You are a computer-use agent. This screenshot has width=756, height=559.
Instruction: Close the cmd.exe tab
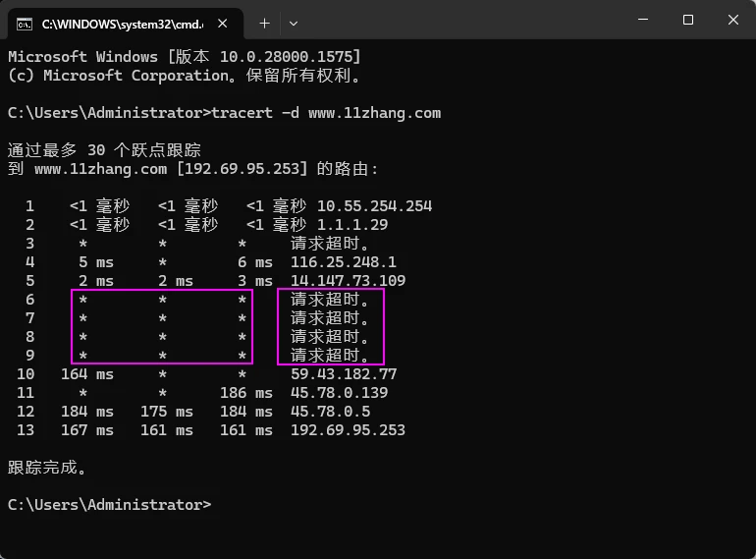pos(222,24)
